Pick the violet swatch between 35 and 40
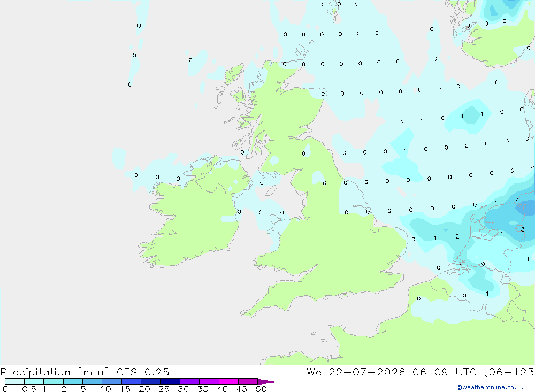 (x=209, y=381)
